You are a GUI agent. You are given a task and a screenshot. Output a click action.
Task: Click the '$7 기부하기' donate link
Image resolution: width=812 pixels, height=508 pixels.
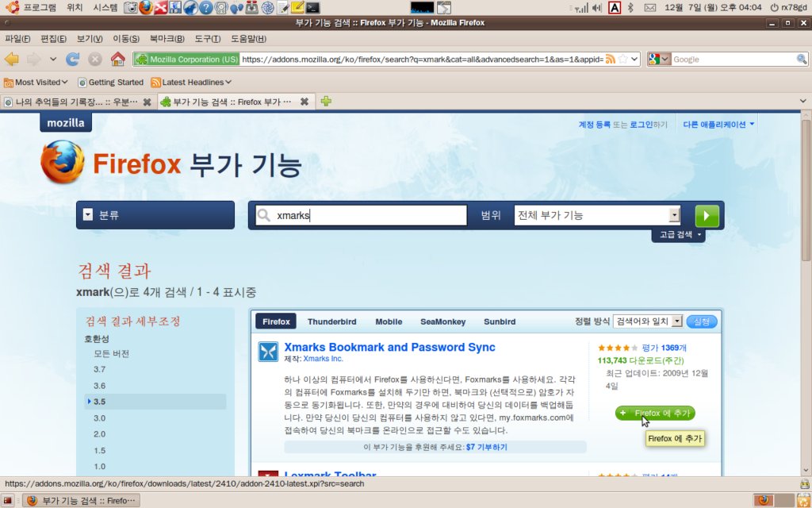(486, 447)
